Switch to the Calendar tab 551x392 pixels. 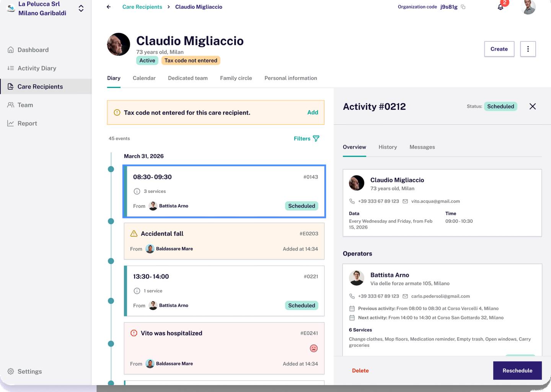coord(144,78)
